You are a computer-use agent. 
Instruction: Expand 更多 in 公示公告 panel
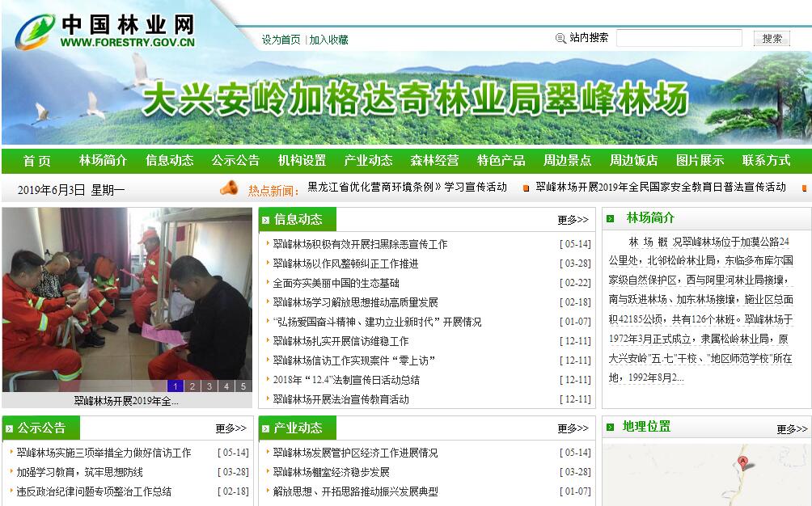point(230,428)
